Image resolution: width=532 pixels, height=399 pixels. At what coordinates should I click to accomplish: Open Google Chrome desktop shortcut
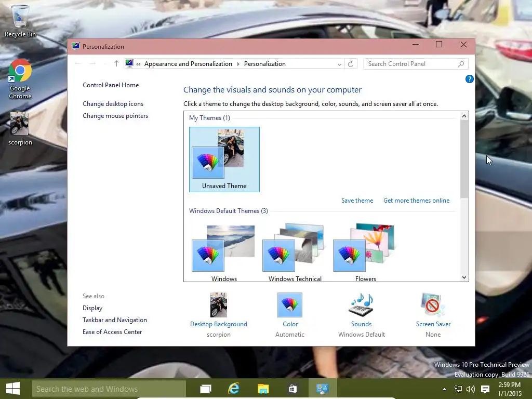20,79
